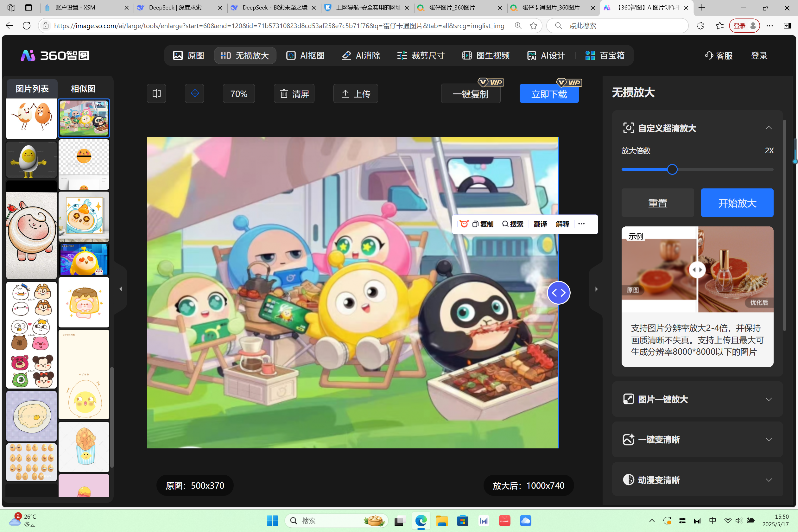Collapse the right settings panel arrow
Image resolution: width=798 pixels, height=532 pixels.
pyautogui.click(x=597, y=289)
